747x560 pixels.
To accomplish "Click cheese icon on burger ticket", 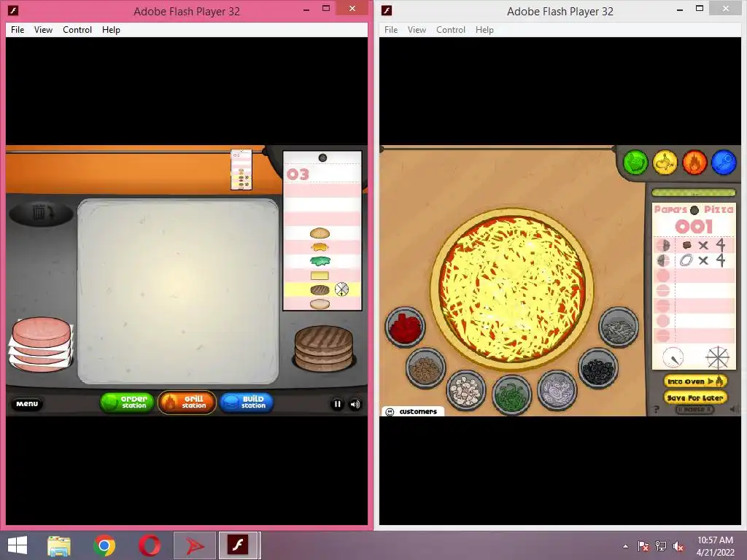I will [x=320, y=275].
